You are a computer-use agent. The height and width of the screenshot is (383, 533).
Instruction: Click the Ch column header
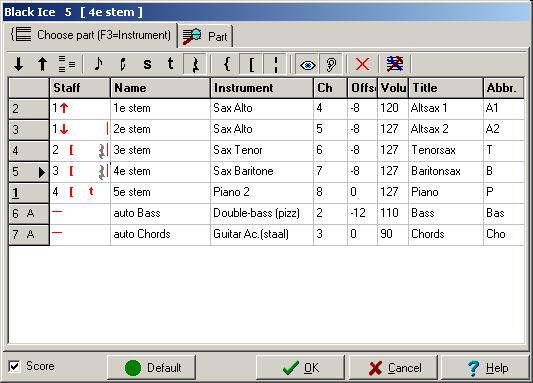click(330, 88)
